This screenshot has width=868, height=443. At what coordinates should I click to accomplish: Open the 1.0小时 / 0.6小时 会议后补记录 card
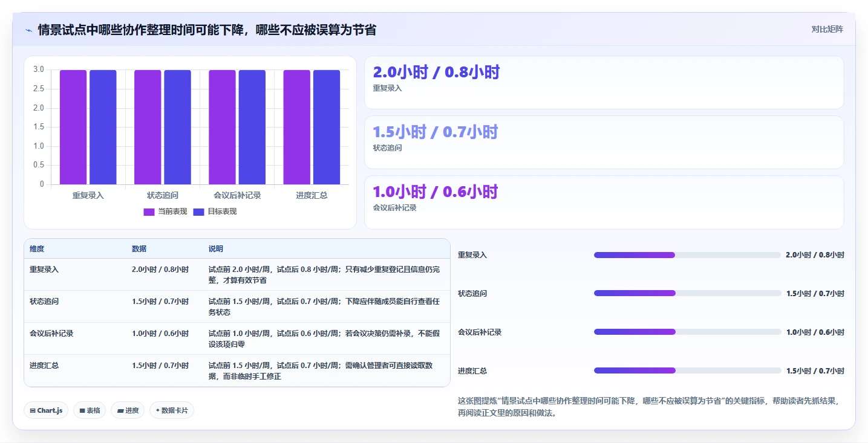pyautogui.click(x=604, y=202)
